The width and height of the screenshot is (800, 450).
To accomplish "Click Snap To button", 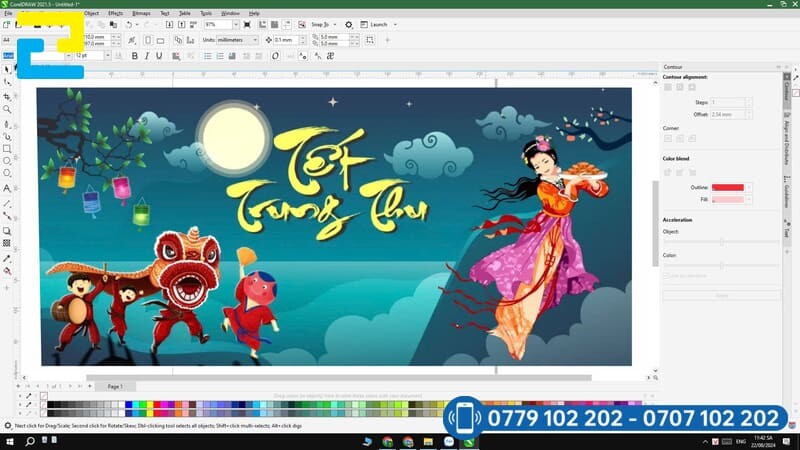I will [320, 24].
